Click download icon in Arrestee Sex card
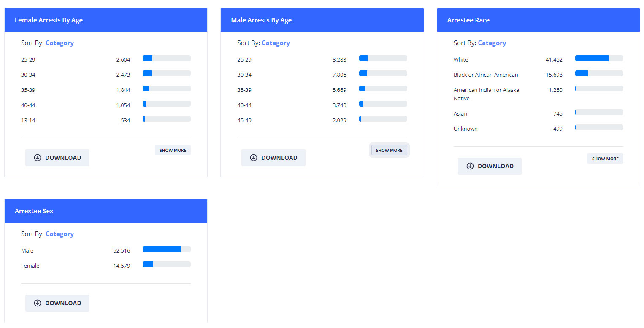Image resolution: width=644 pixels, height=328 pixels. (38, 303)
